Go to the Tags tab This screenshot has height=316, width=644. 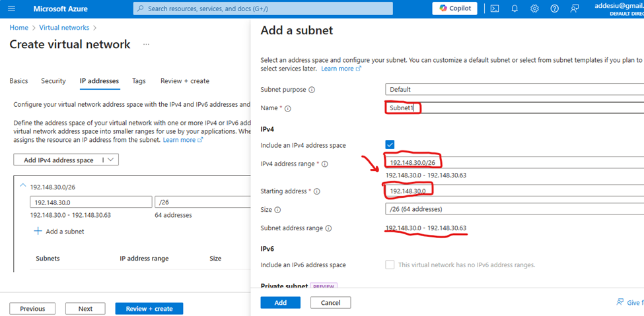139,81
